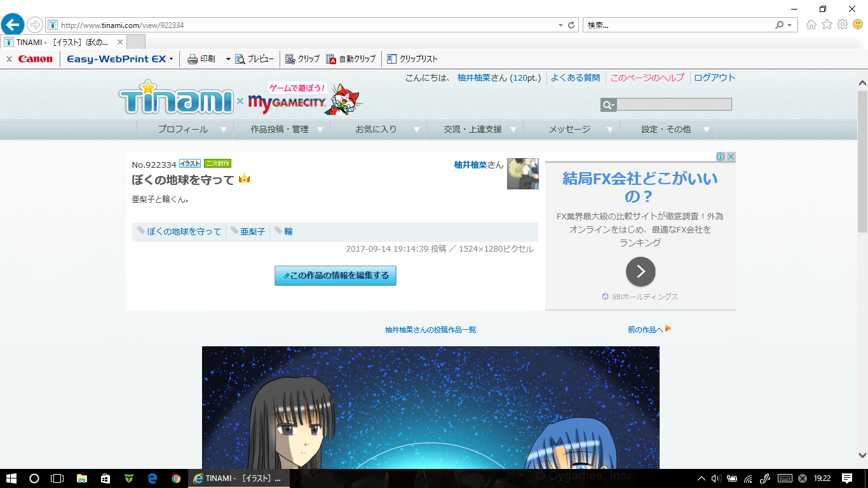Viewport: 868px width, 488px height.
Task: Click the ad's round arrow button
Action: [x=641, y=272]
